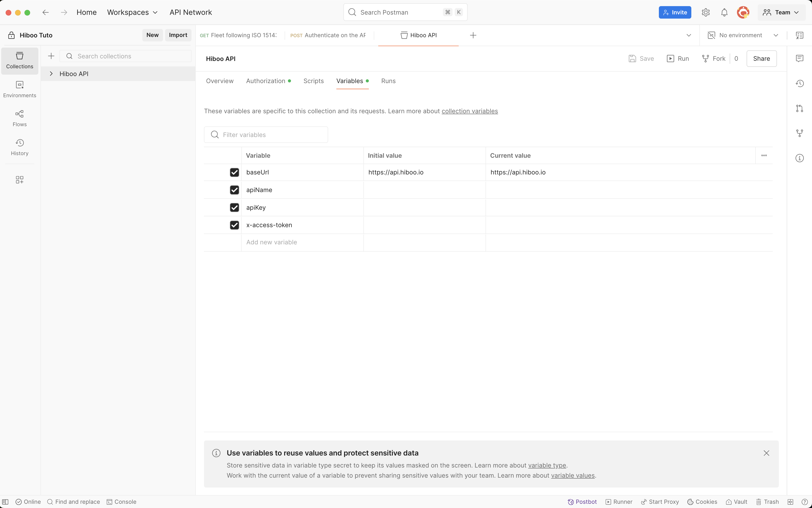Open the Collections sidebar panel
The height and width of the screenshot is (508, 812).
point(20,60)
